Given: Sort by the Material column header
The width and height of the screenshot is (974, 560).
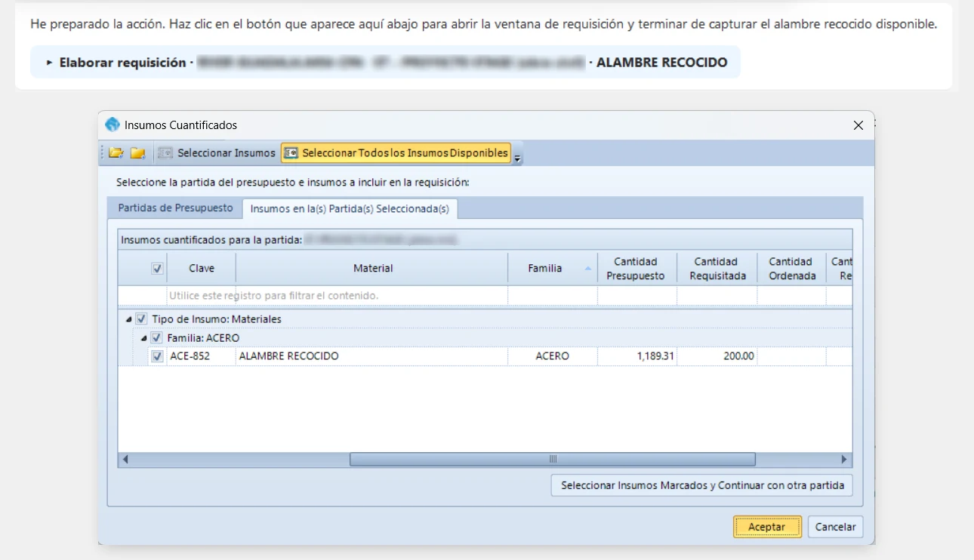Looking at the screenshot, I should tap(372, 268).
